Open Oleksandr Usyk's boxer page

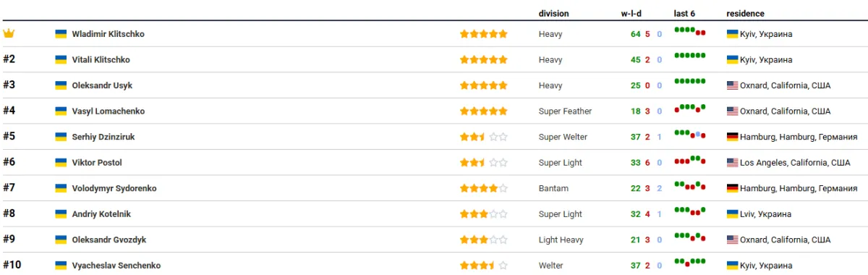pos(102,85)
